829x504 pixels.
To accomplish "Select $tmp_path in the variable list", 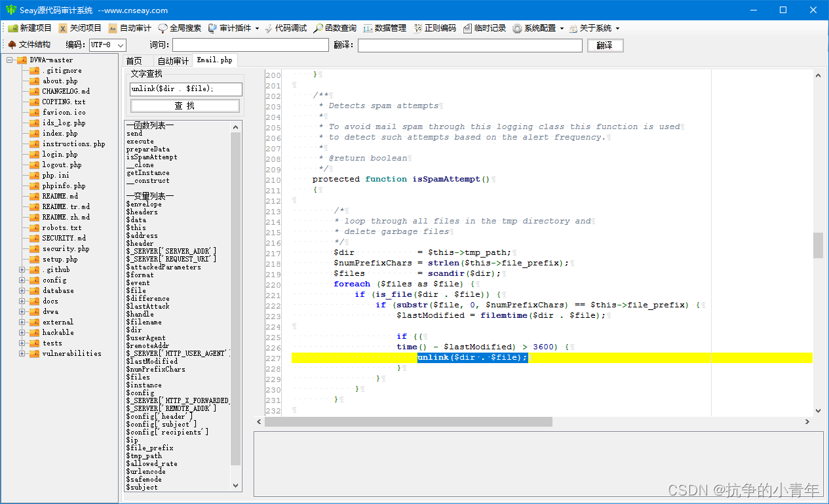I will [144, 456].
